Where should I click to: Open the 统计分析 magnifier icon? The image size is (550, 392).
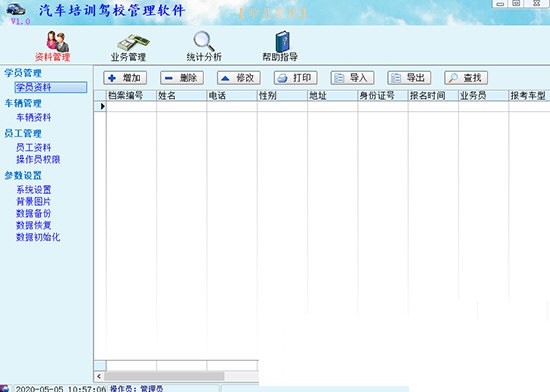[204, 41]
